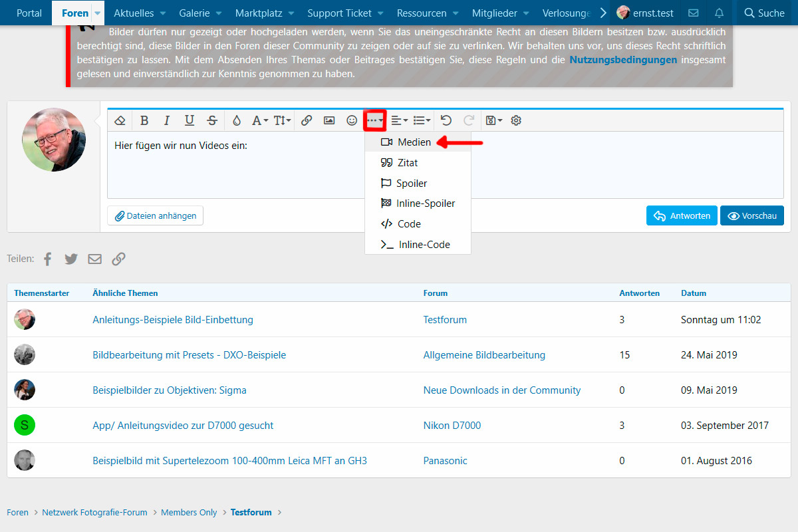Toggle underline formatting in editor

click(x=190, y=120)
